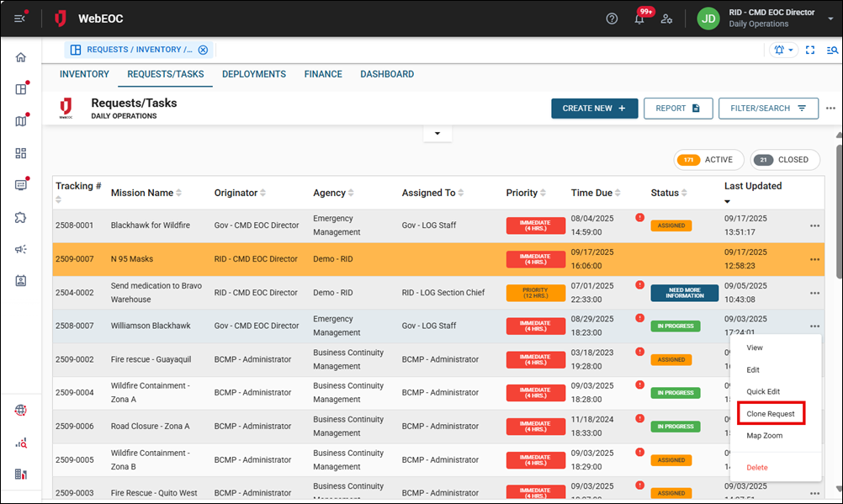This screenshot has width=843, height=504.
Task: Click the CREATE NEW button
Action: point(594,108)
